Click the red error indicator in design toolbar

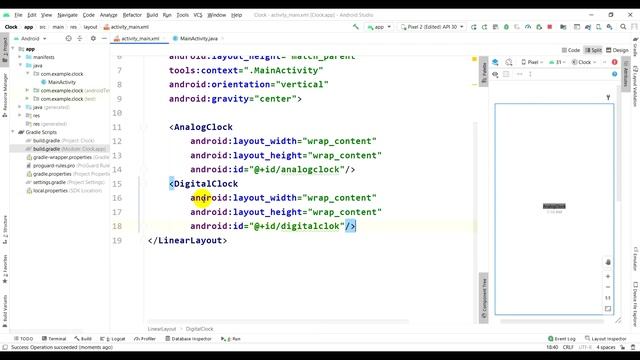point(615,62)
